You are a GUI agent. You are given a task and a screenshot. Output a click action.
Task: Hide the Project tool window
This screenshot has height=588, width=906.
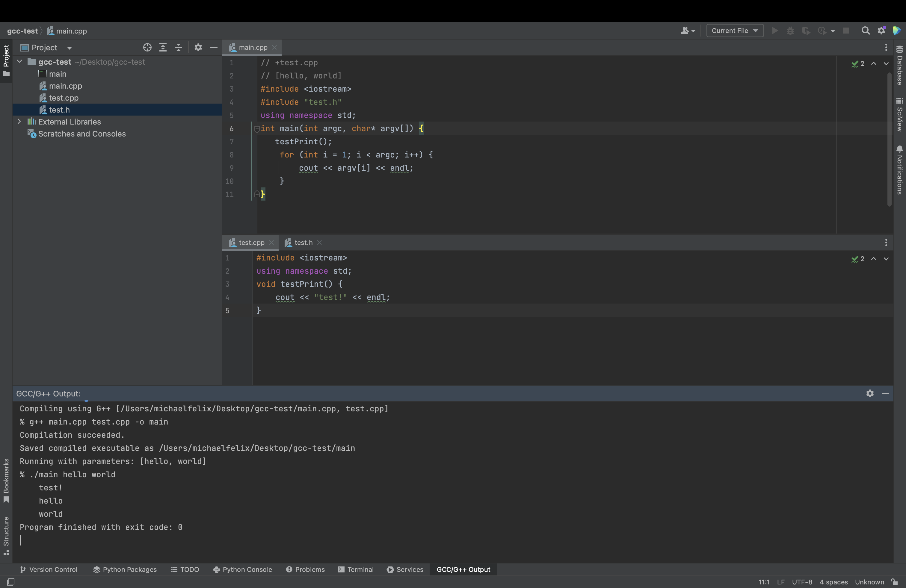click(214, 48)
